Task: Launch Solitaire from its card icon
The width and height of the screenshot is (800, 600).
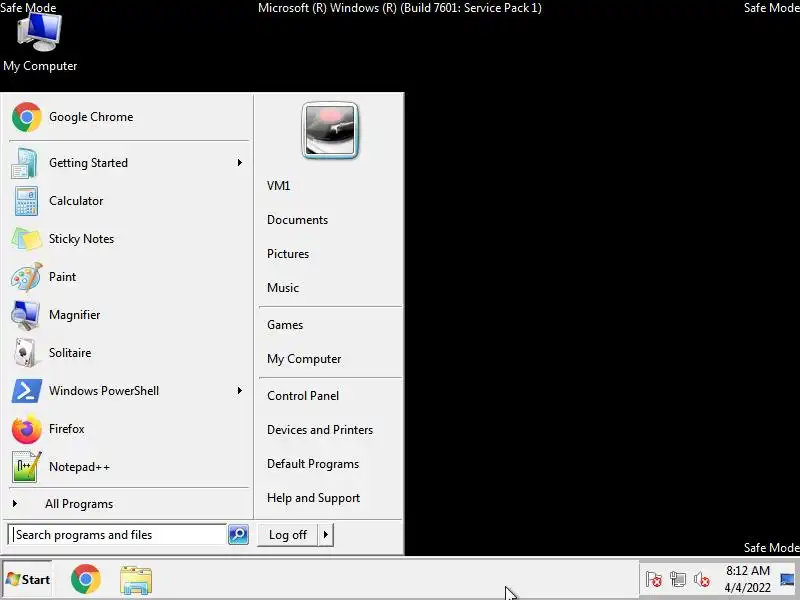Action: (x=25, y=353)
